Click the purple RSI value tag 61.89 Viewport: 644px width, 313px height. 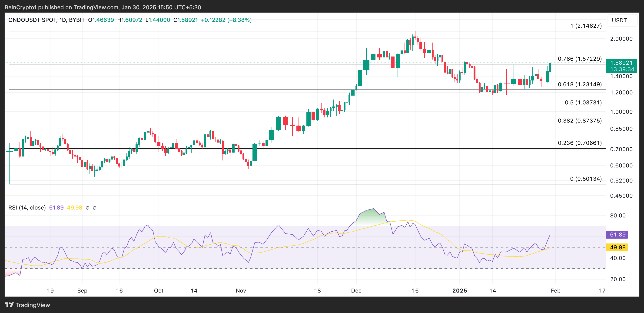[617, 234]
